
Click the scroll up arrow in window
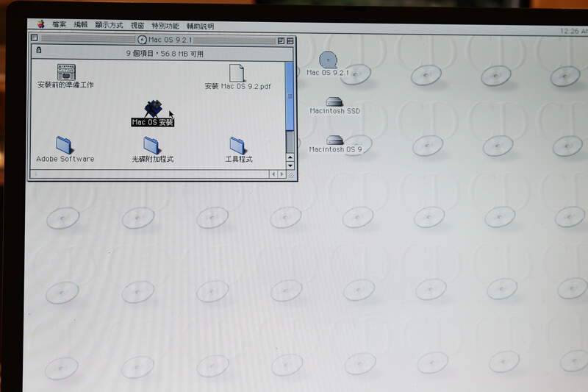[290, 157]
